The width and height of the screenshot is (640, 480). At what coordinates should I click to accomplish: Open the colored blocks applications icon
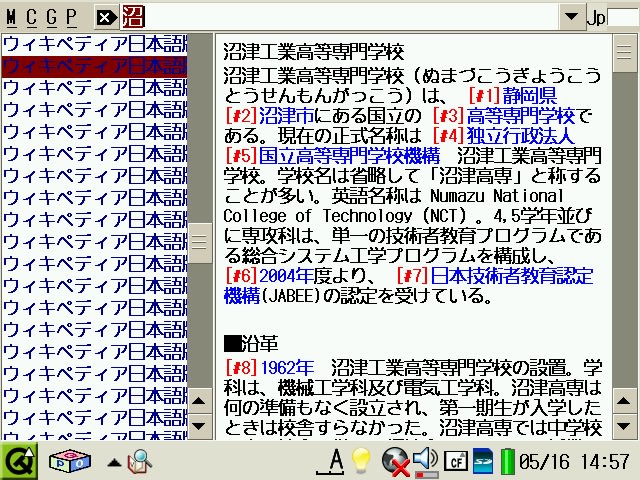coord(69,462)
